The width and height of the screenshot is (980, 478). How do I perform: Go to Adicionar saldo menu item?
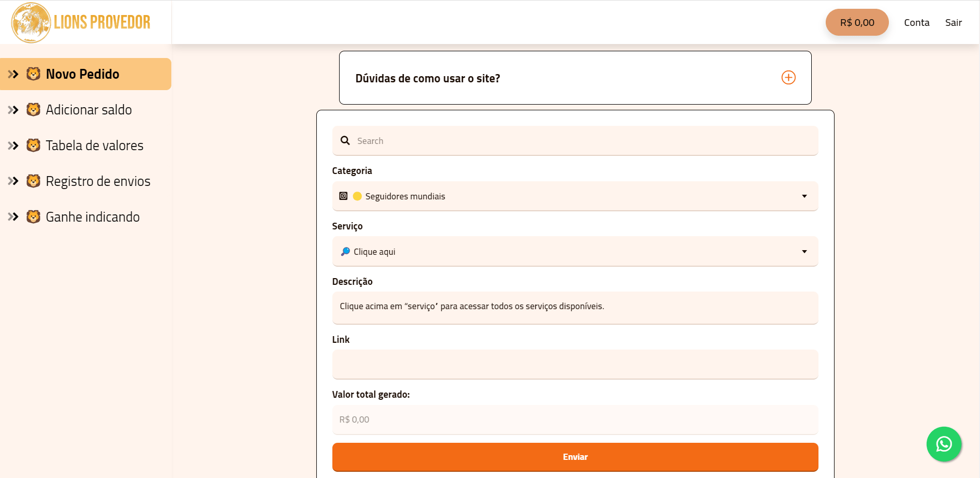[x=89, y=110]
